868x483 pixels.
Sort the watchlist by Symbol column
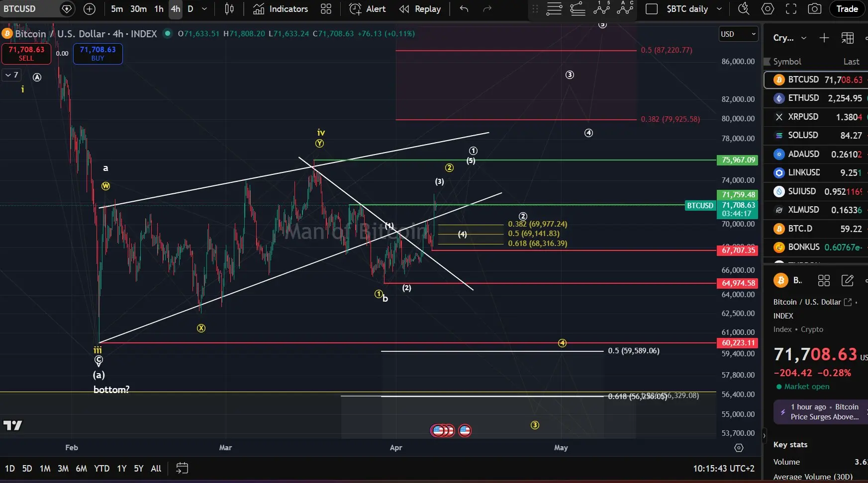click(787, 62)
